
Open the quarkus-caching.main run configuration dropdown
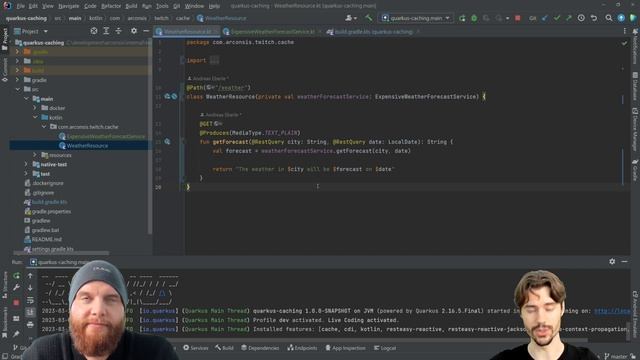tap(416, 18)
